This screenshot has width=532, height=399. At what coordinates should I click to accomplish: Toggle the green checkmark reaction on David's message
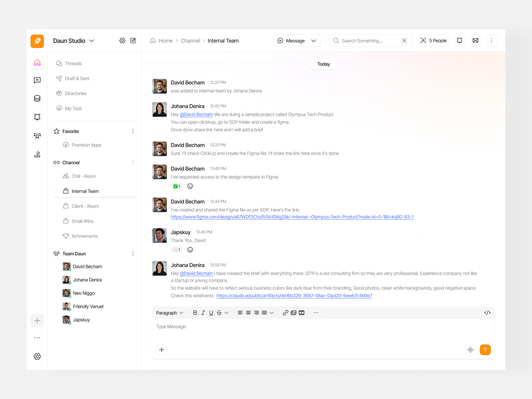[177, 186]
